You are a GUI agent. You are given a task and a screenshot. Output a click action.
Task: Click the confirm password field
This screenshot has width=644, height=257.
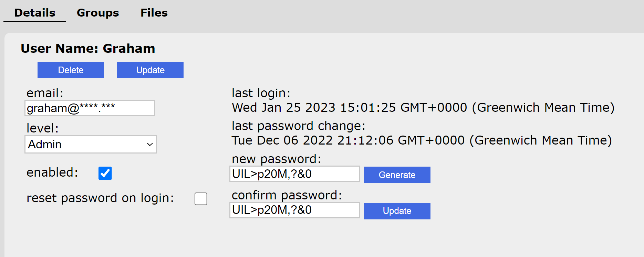click(x=294, y=210)
